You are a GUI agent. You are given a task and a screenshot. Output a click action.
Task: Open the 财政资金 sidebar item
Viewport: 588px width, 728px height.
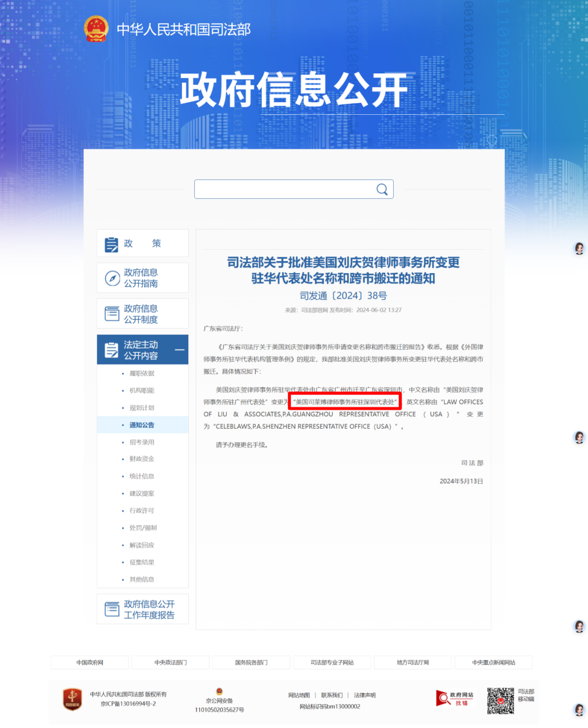coord(142,459)
